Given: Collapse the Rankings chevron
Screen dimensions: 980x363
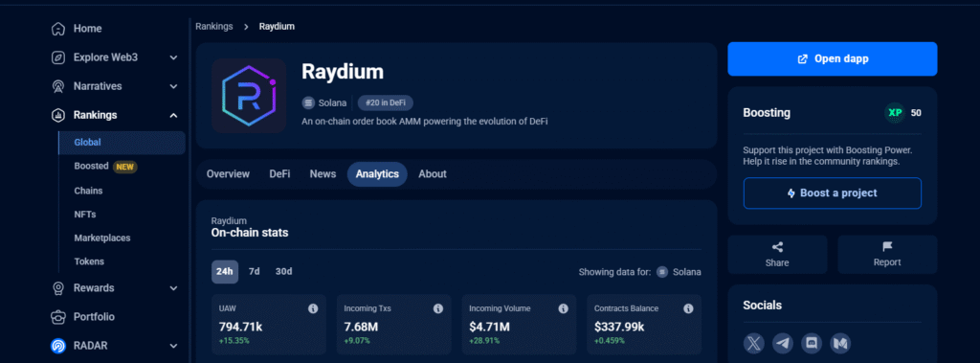Looking at the screenshot, I should coord(174,115).
